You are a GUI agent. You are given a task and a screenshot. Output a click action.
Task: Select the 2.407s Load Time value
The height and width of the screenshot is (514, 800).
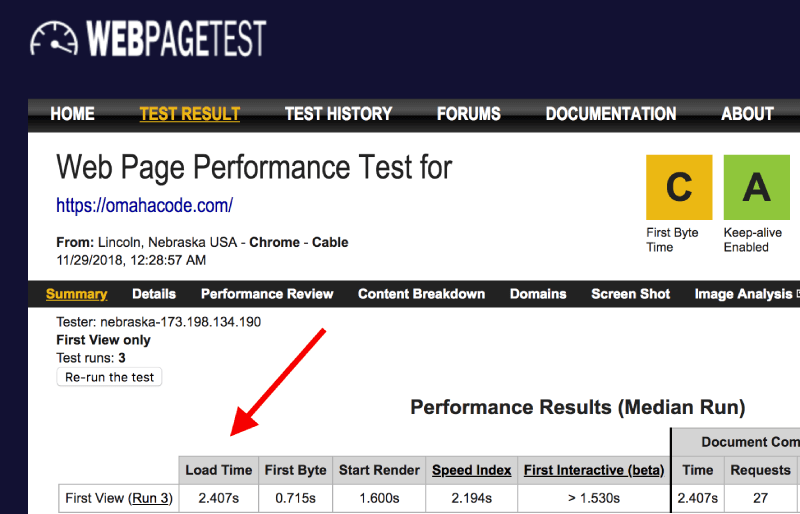219,498
